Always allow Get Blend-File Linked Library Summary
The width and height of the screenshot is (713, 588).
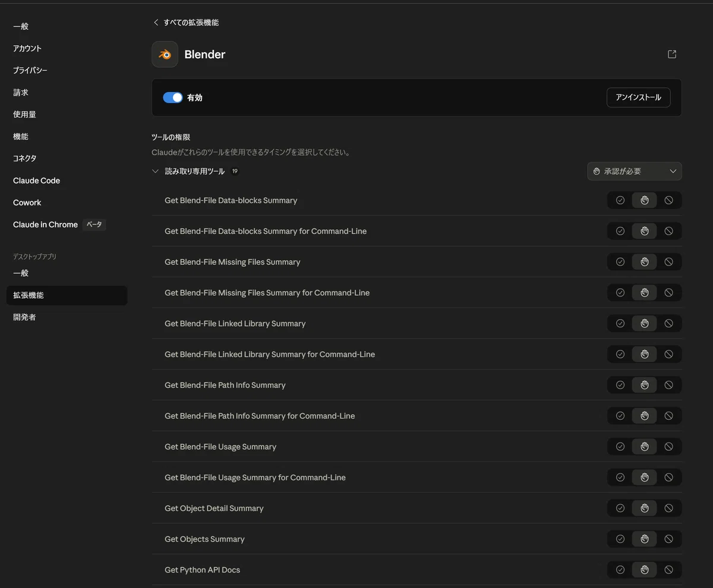coord(620,324)
